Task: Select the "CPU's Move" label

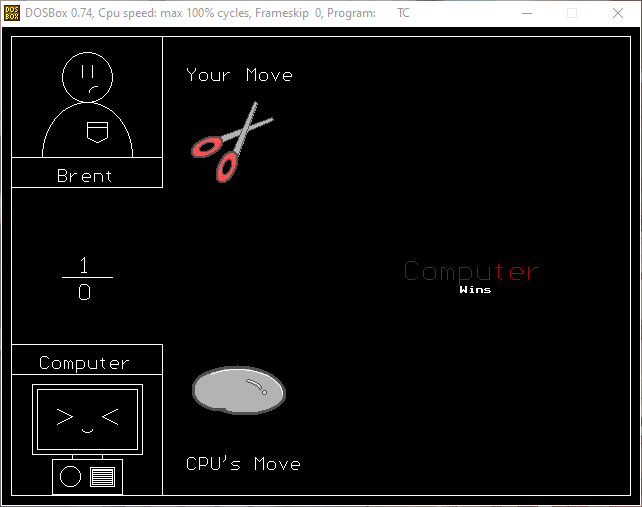Action: [243, 464]
